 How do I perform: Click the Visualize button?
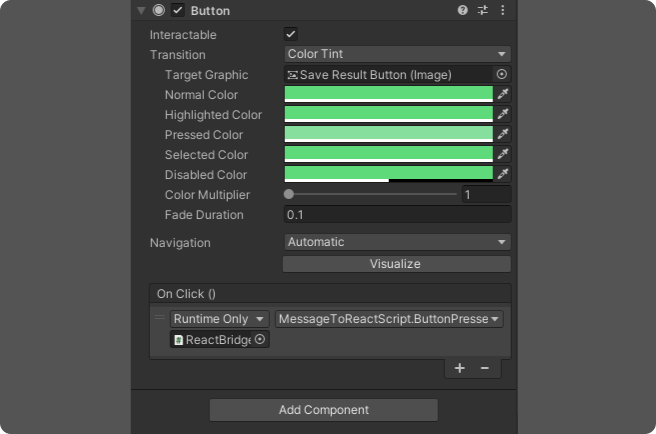click(x=396, y=264)
